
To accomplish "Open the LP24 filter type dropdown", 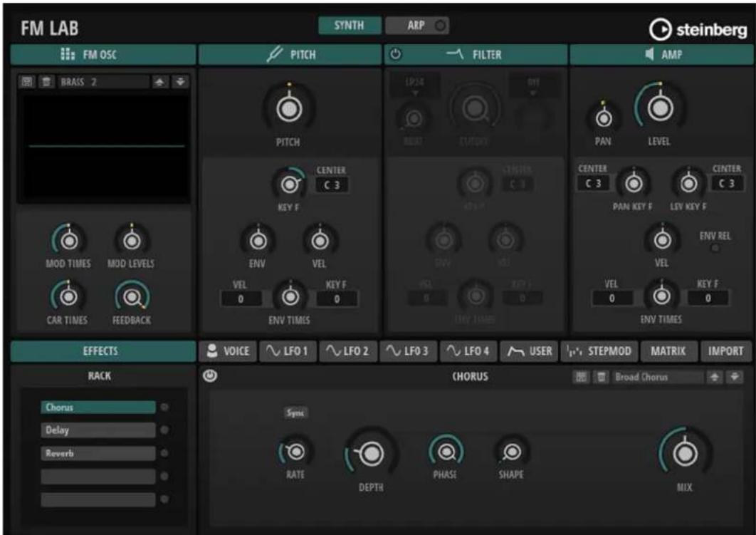I will (x=415, y=85).
